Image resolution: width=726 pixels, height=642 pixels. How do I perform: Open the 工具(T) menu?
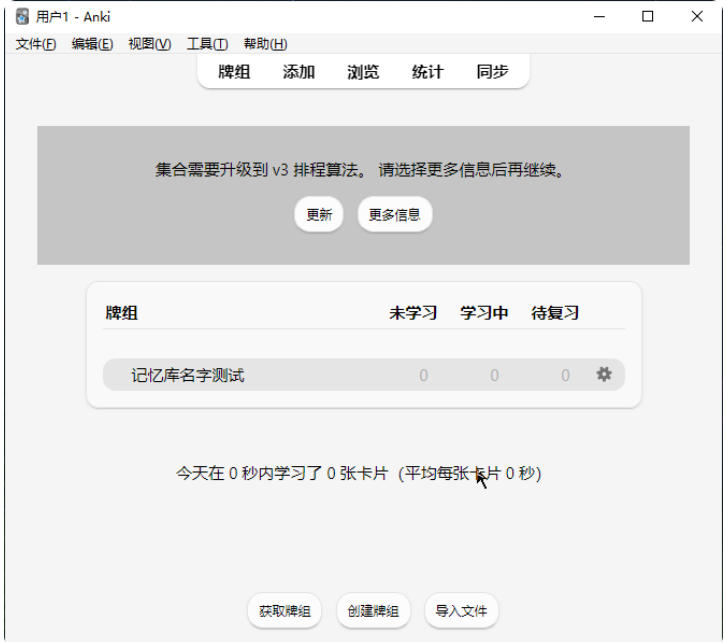point(207,44)
